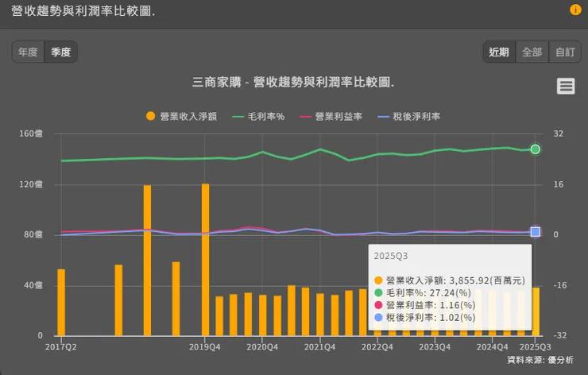Click tooltip line 營業收入淨額: 3,855.92(百萬元)
The height and width of the screenshot is (375, 588).
coord(450,280)
